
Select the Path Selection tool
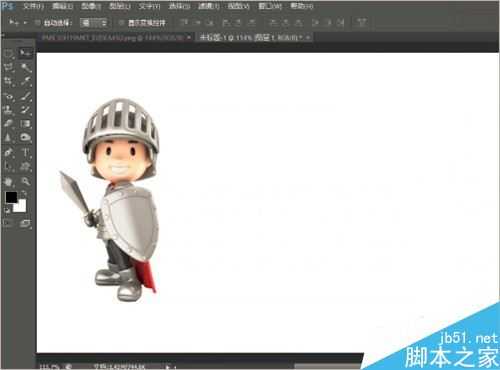[8, 166]
